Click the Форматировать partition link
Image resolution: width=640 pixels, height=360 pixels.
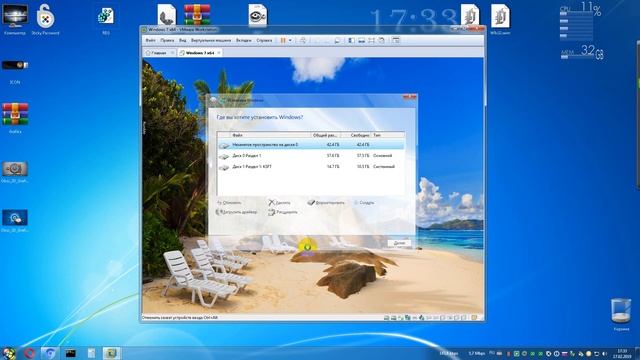(x=326, y=202)
